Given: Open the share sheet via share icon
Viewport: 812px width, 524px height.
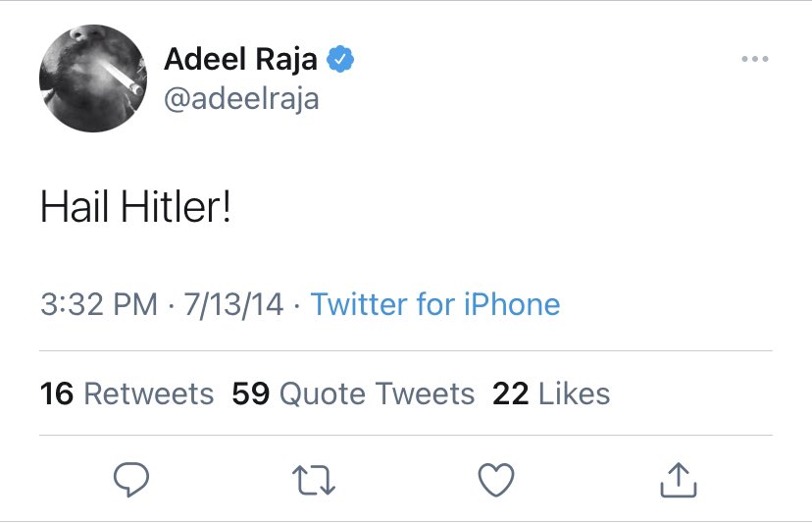Looking at the screenshot, I should click(678, 478).
